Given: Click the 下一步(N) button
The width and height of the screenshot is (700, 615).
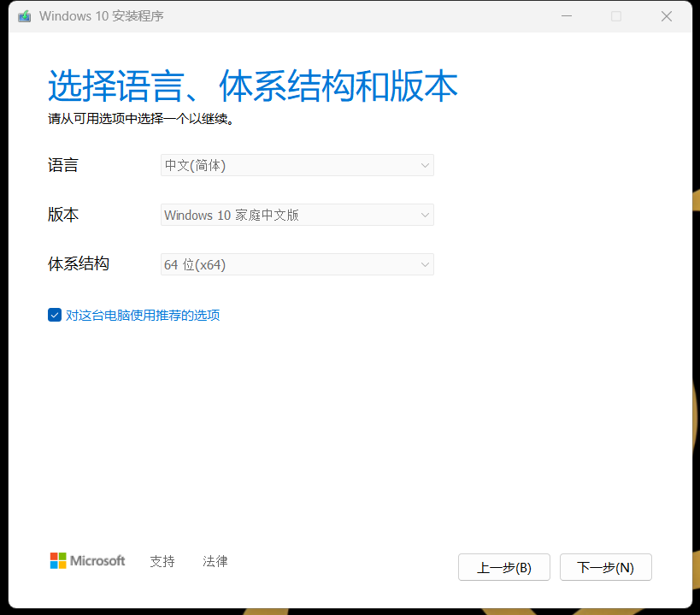Looking at the screenshot, I should (606, 567).
